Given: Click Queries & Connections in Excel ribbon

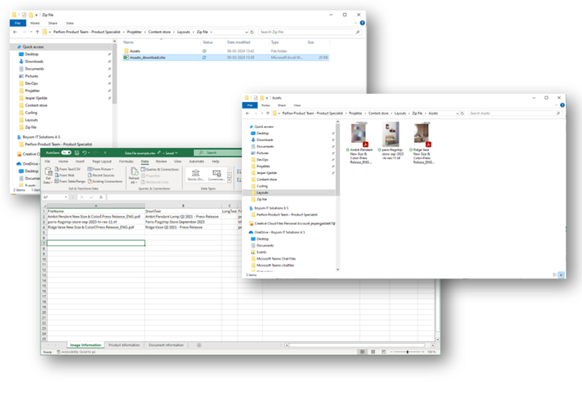Looking at the screenshot, I should (160, 169).
